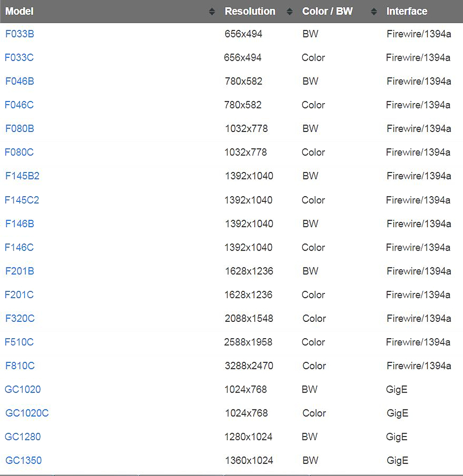This screenshot has width=463, height=476.
Task: Open the GC1280 model link
Action: (23, 437)
